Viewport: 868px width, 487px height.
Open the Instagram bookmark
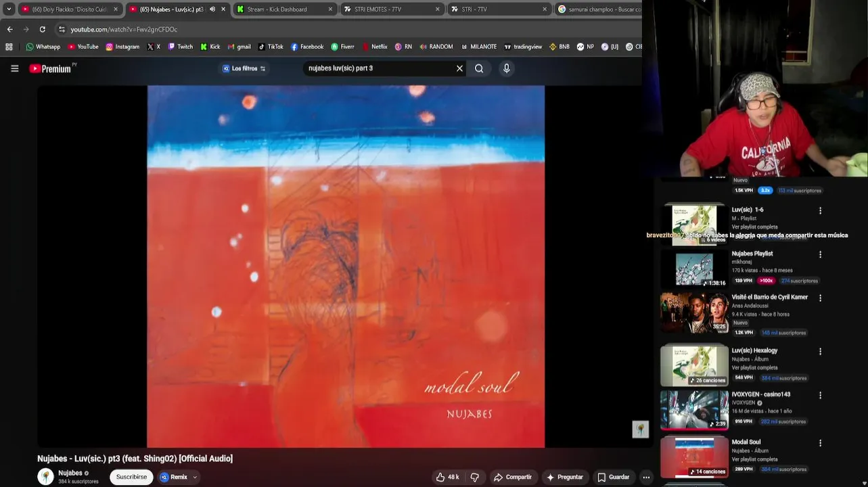click(x=122, y=47)
